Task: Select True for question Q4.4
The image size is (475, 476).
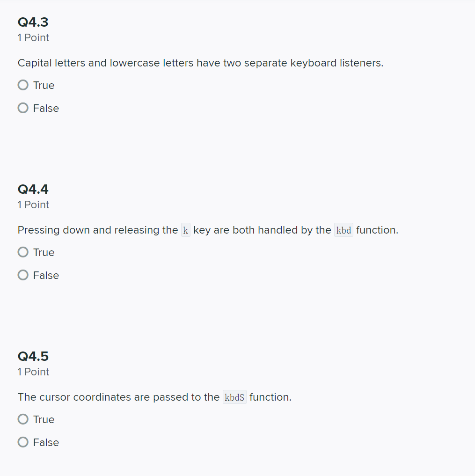Action: pos(22,252)
